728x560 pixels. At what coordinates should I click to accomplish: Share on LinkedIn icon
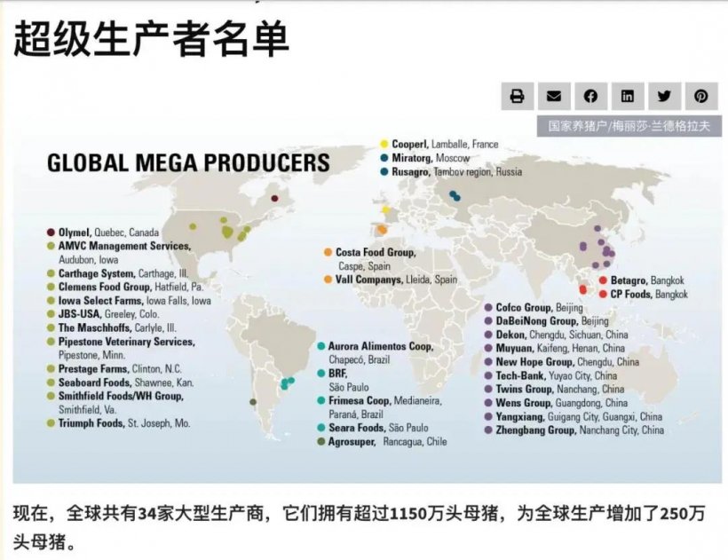tap(628, 96)
